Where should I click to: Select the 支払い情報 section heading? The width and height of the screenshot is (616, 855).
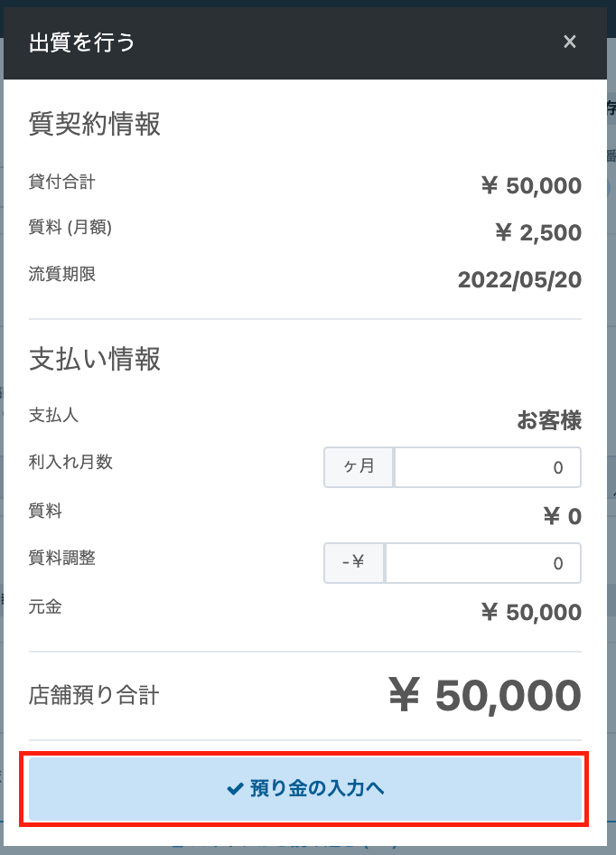pyautogui.click(x=95, y=359)
